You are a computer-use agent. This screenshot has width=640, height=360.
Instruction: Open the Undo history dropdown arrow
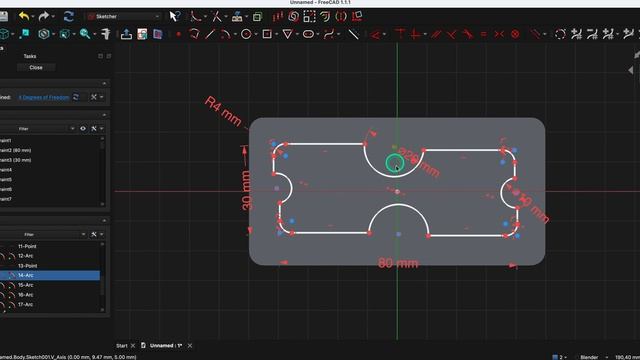coord(33,17)
